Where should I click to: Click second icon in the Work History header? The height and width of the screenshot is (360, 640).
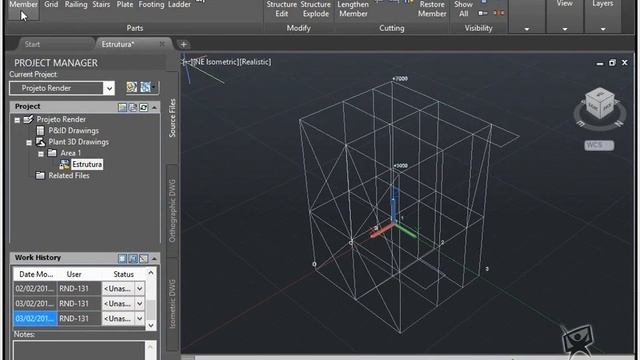133,258
